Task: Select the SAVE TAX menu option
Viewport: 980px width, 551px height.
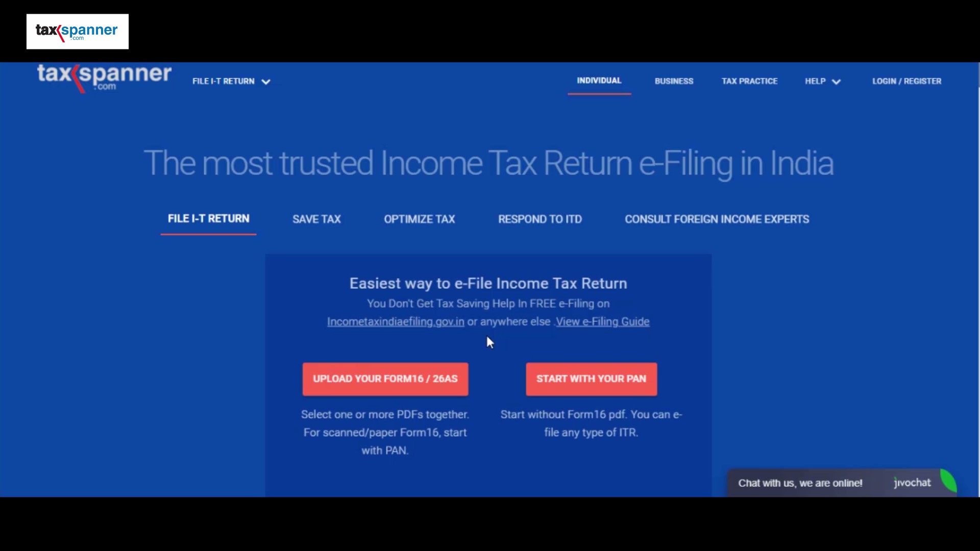Action: click(316, 219)
